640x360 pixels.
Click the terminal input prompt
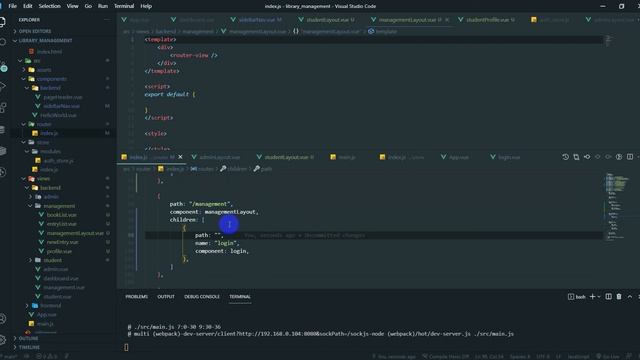[126, 347]
